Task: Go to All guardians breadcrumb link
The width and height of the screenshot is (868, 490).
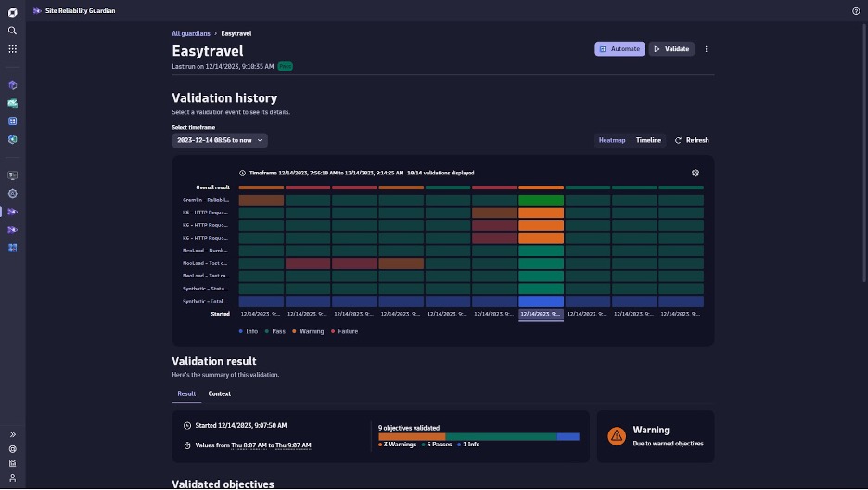Action: 191,33
